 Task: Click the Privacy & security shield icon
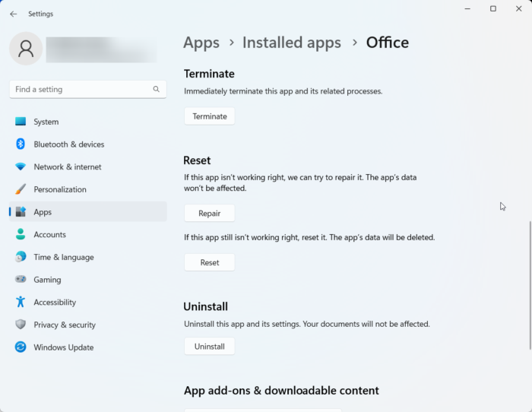[21, 325]
